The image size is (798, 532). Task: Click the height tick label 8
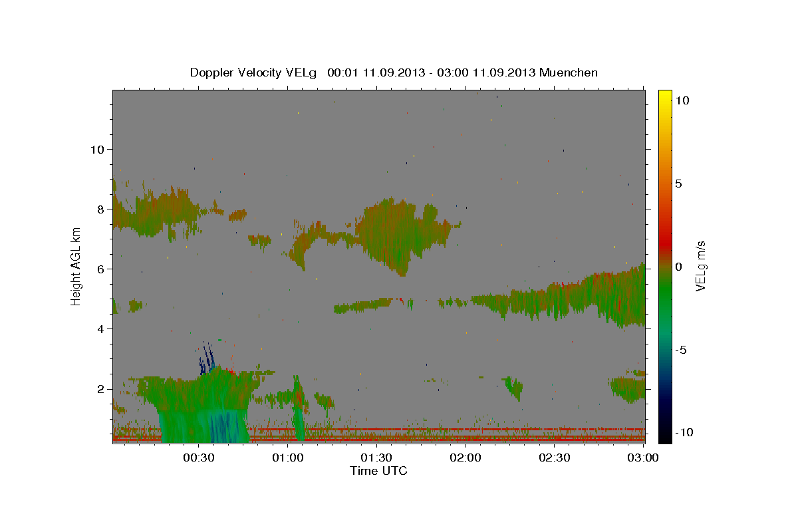coord(100,209)
